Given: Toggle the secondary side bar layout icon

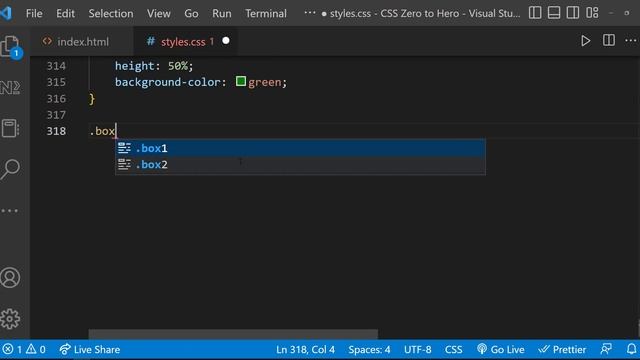Looking at the screenshot, I should [573, 13].
